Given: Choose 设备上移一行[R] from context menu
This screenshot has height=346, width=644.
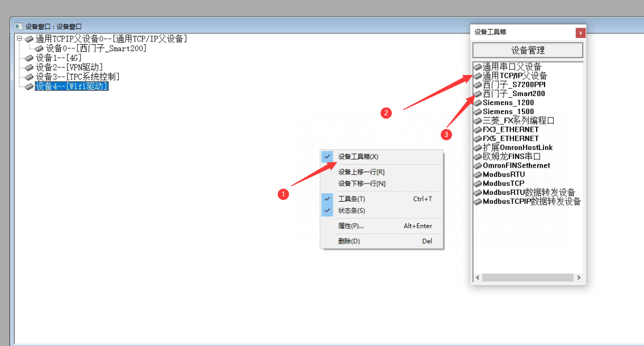Looking at the screenshot, I should [382, 172].
